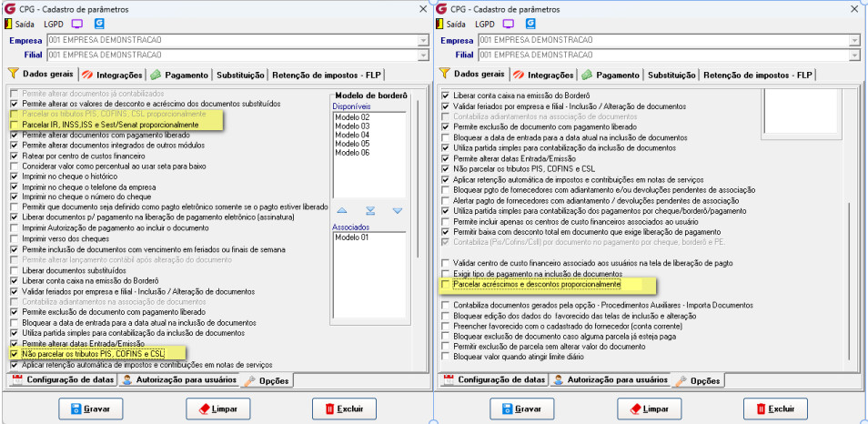Click the Saída exit icon in right window

coord(439,24)
